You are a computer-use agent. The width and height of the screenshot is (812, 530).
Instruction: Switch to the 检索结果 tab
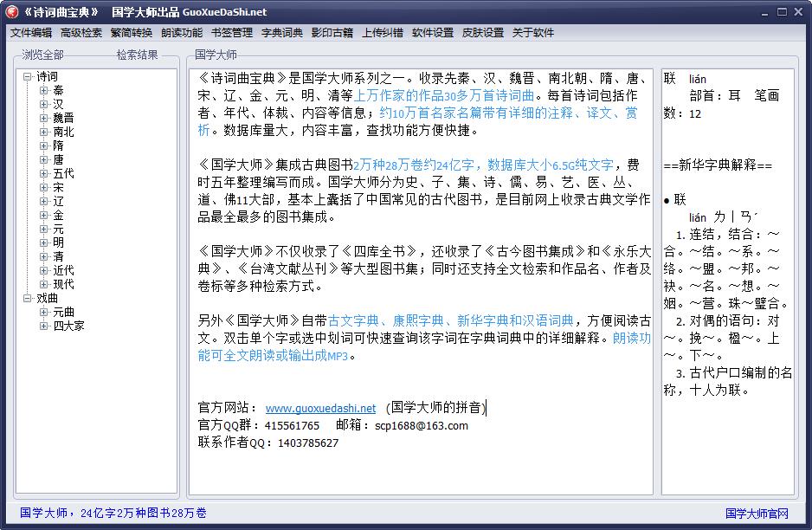pyautogui.click(x=138, y=55)
